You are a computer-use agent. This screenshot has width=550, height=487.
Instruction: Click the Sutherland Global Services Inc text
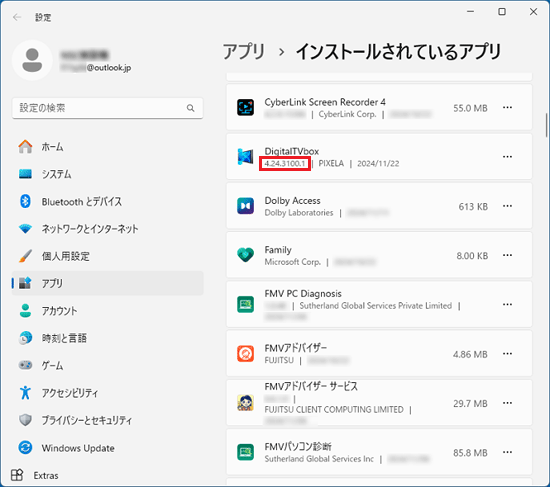[x=319, y=459]
